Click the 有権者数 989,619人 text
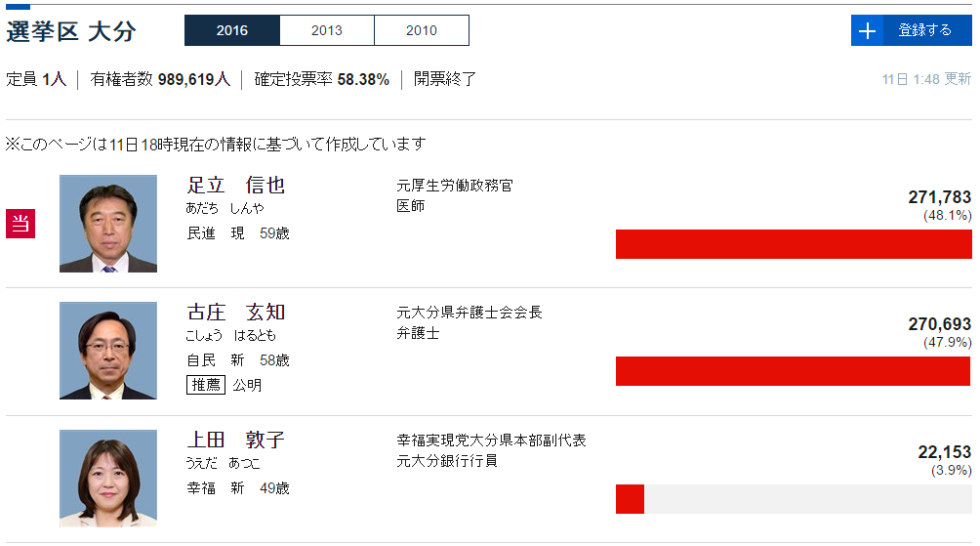This screenshot has height=546, width=980. point(160,79)
